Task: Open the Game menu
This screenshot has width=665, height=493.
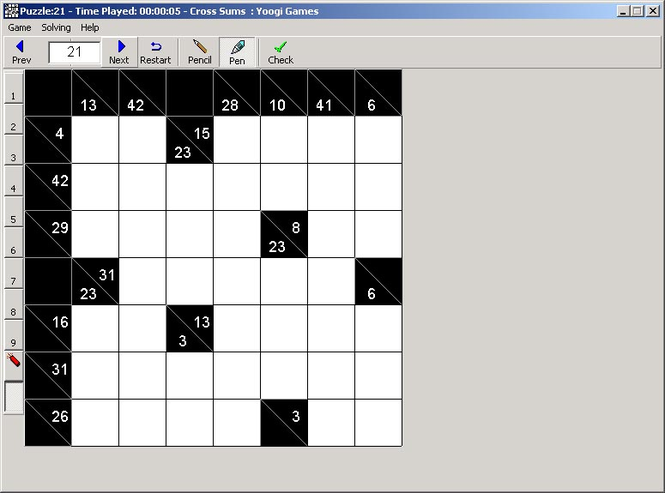Action: coord(20,28)
